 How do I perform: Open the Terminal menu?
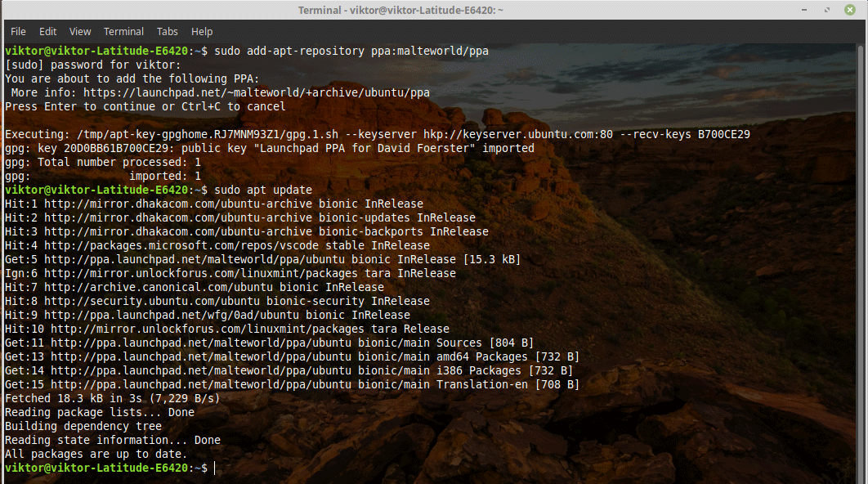tap(123, 31)
